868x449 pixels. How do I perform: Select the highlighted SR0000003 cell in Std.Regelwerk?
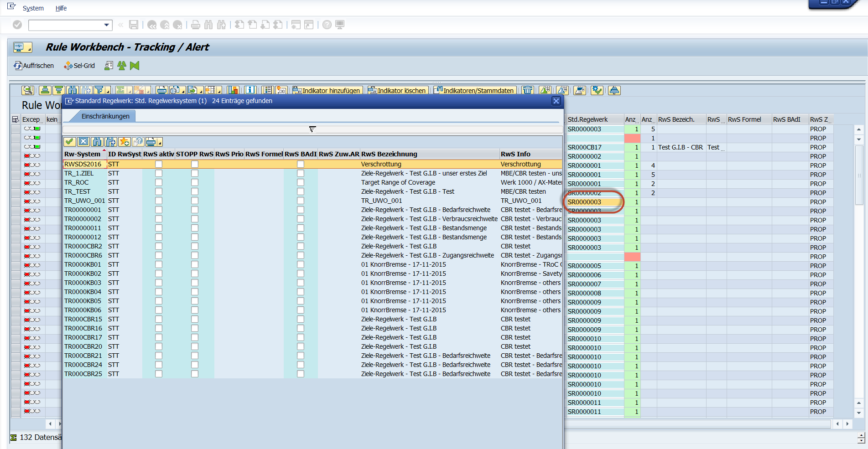coord(594,202)
